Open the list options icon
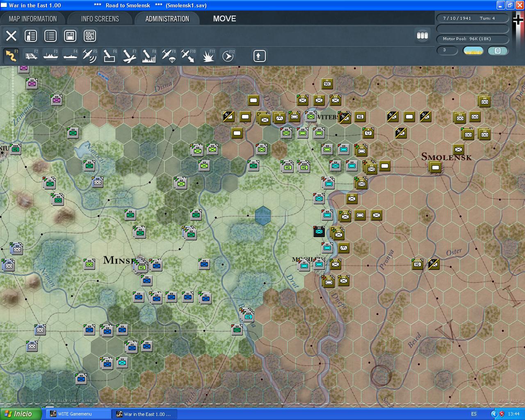Screen dimensions: 525x420 50,36
